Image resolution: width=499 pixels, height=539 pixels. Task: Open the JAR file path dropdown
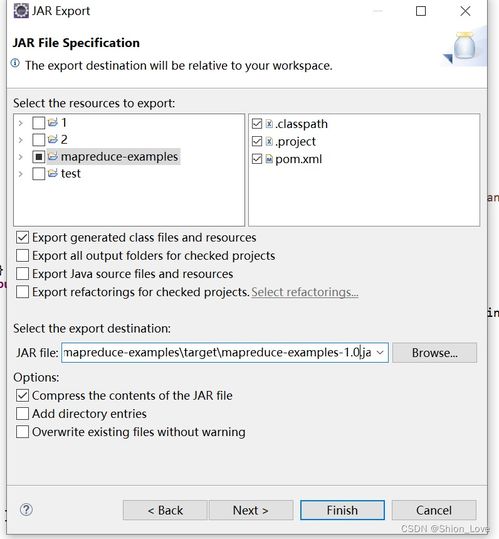coord(380,352)
